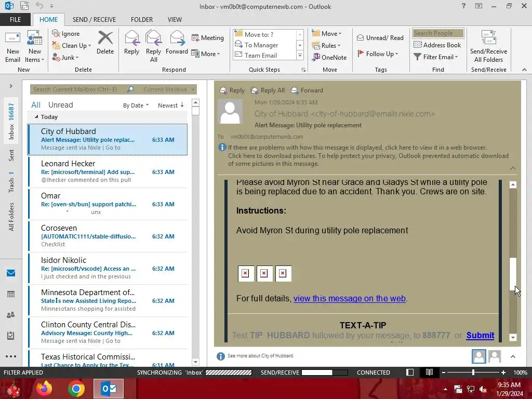The width and height of the screenshot is (532, 399).
Task: Reply with a Meeting request
Action: (x=208, y=37)
